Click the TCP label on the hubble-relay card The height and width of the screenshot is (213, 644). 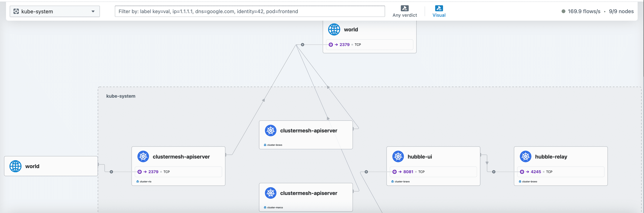tap(549, 172)
